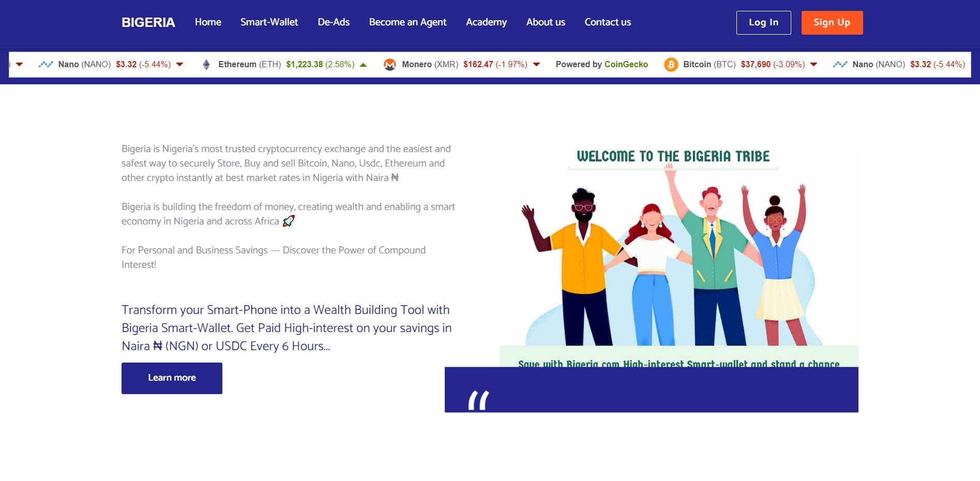Click the 'Transform your Smart-Phone' headline
Screen dimensions: 980x481
click(x=287, y=328)
